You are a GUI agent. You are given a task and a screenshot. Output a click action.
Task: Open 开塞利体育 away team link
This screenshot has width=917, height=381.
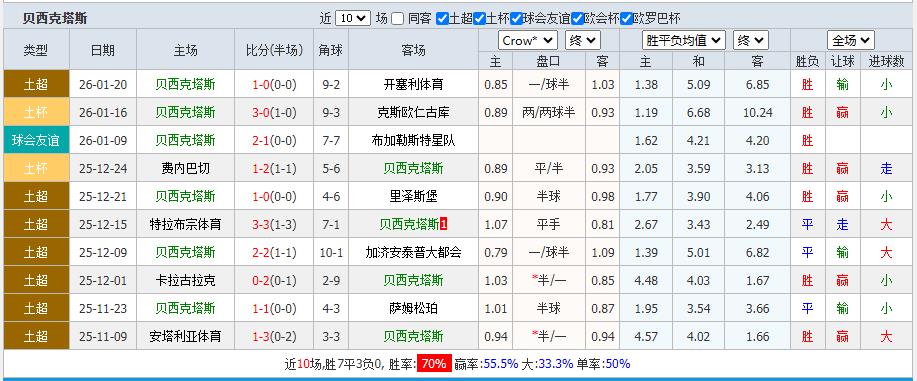pos(413,84)
